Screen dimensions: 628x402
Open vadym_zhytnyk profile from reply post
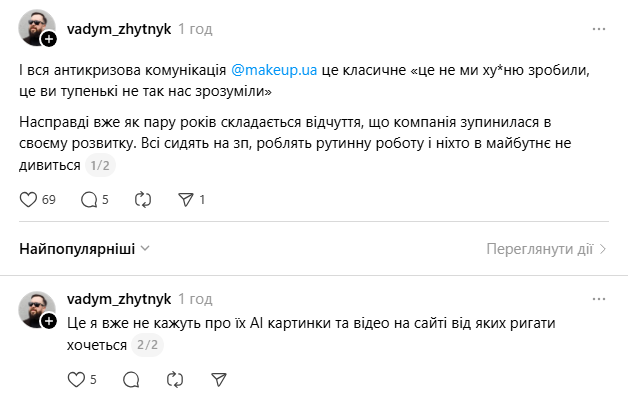point(118,299)
